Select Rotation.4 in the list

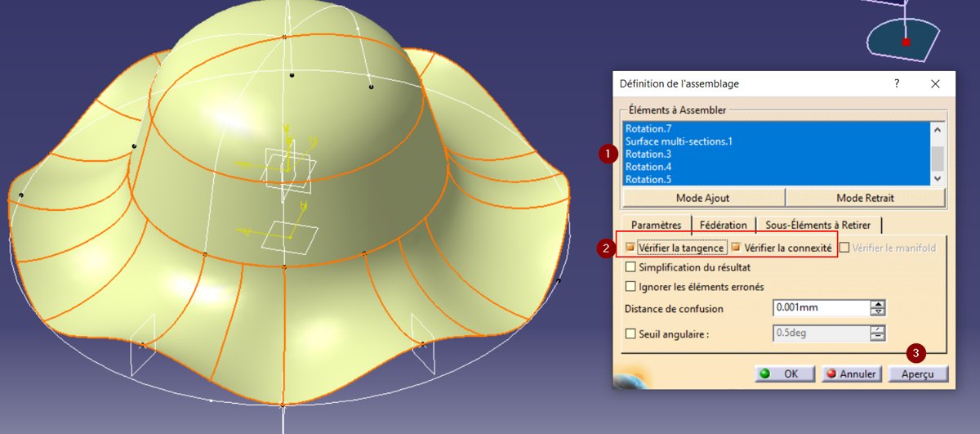click(x=776, y=167)
